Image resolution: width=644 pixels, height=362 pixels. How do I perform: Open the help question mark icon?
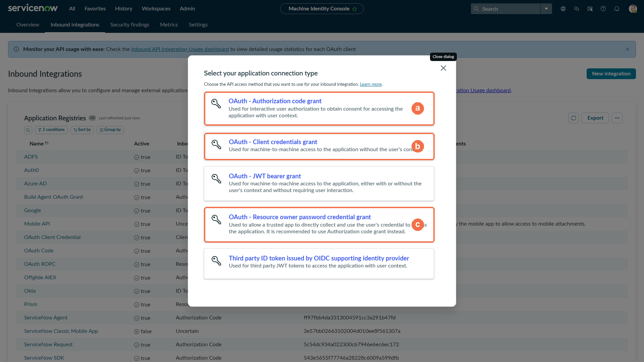tap(603, 9)
